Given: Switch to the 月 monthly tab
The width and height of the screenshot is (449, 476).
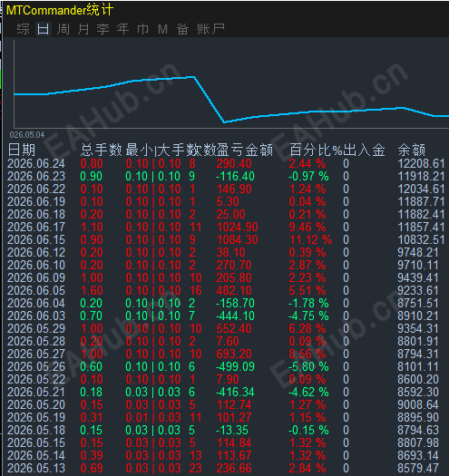Looking at the screenshot, I should [83, 29].
